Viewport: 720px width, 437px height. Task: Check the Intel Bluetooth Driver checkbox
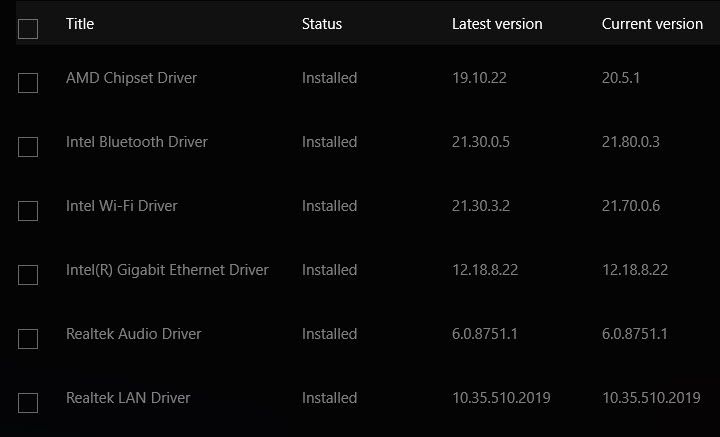[x=28, y=147]
